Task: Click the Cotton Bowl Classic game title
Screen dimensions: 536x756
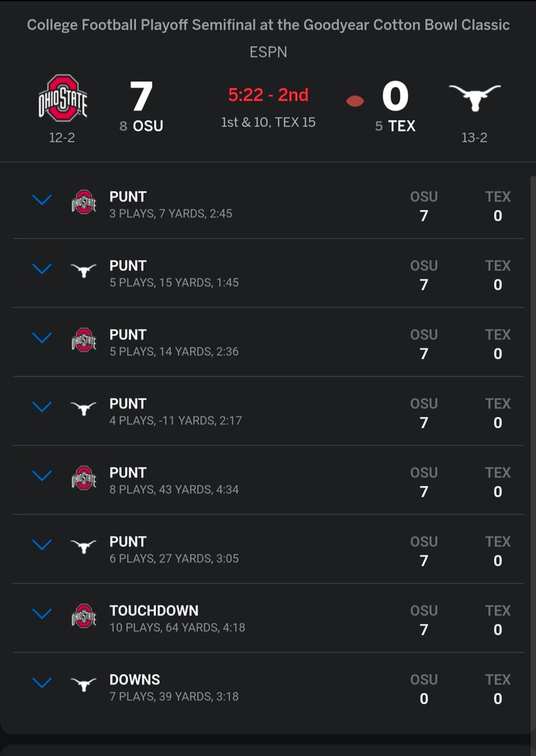Action: [268, 25]
